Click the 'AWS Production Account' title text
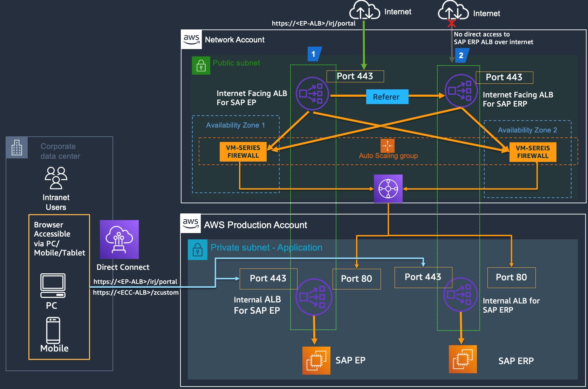This screenshot has width=588, height=389. (255, 225)
